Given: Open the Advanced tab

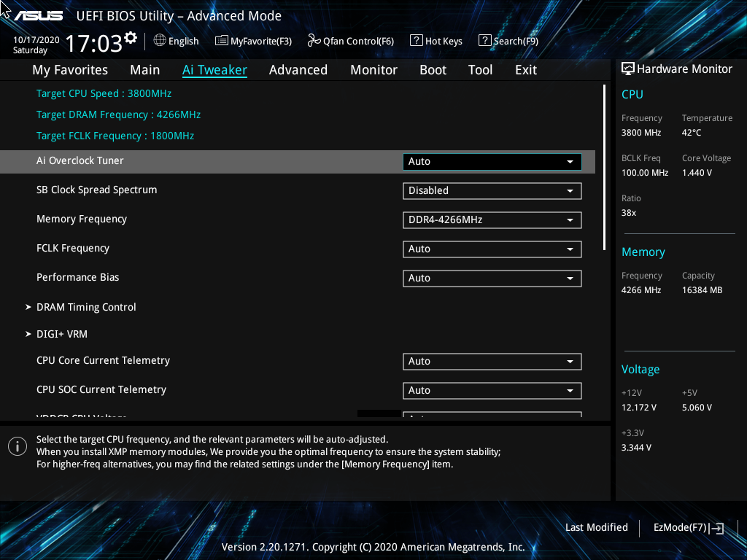Looking at the screenshot, I should (x=298, y=70).
